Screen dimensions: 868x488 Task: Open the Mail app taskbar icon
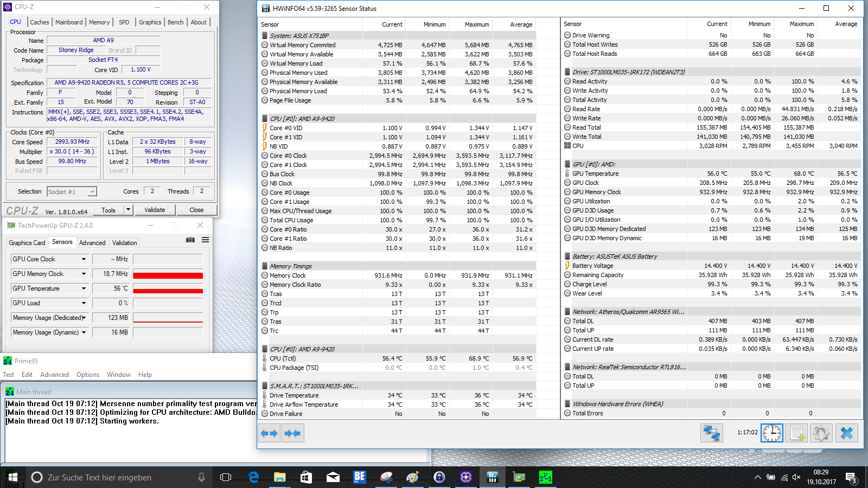(333, 477)
